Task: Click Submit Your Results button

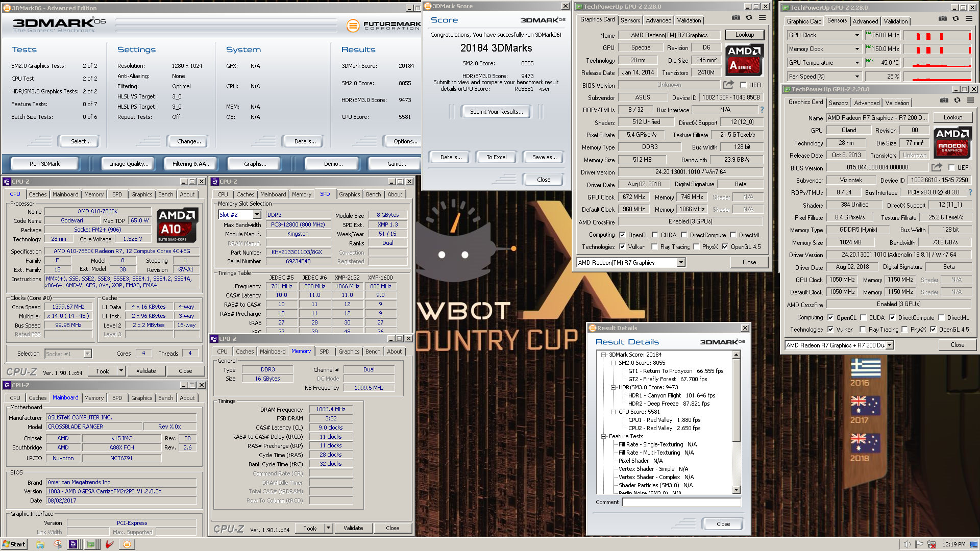Action: pos(496,112)
